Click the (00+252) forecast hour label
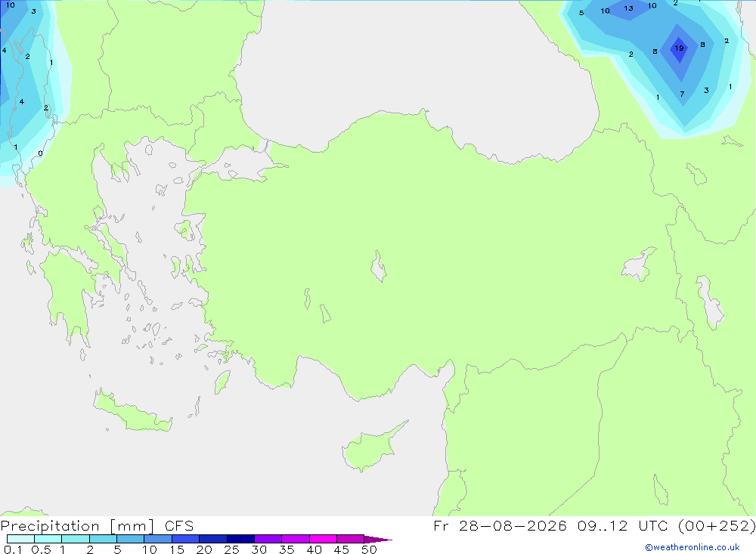The image size is (756, 554). pyautogui.click(x=717, y=525)
